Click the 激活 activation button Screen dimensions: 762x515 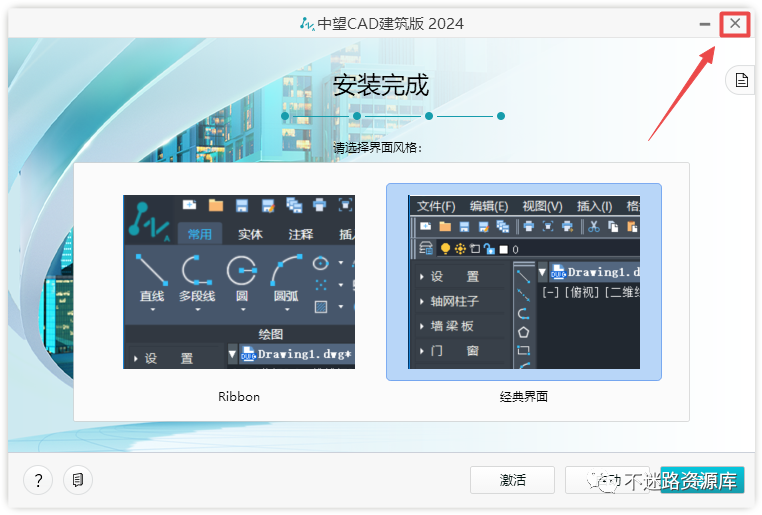point(512,480)
